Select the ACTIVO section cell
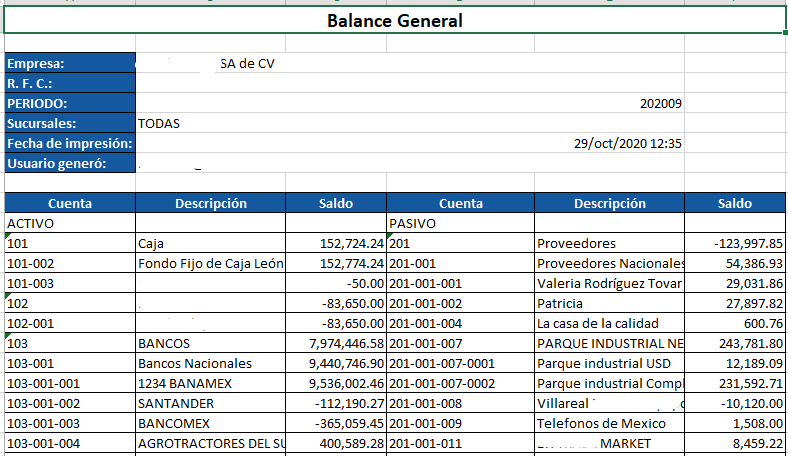The image size is (788, 456). pyautogui.click(x=70, y=223)
